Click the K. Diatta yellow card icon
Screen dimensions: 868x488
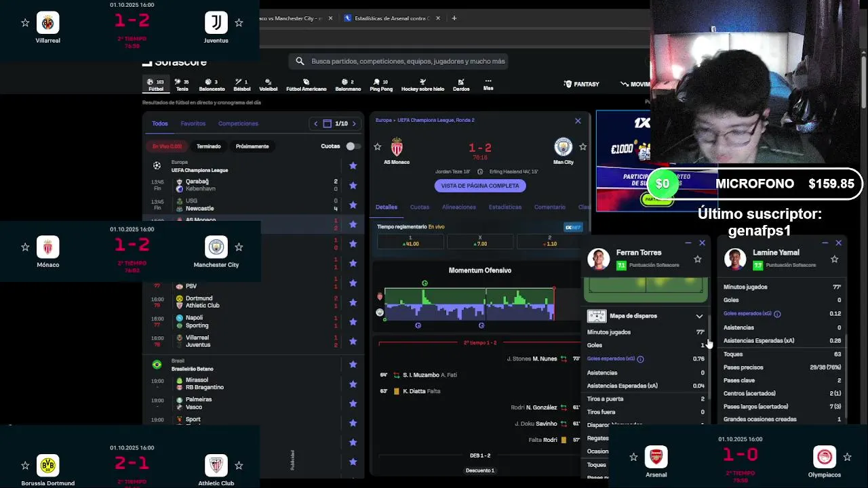pos(396,391)
